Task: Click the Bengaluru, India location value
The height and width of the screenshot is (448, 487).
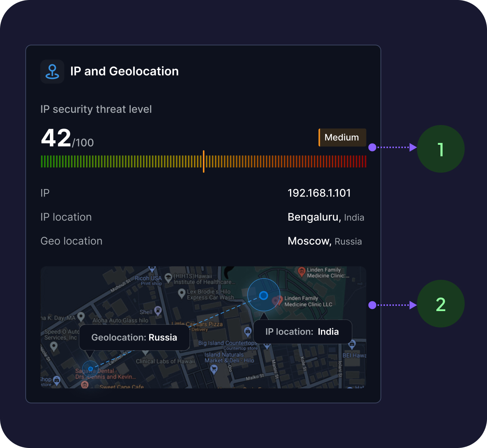Action: [x=326, y=217]
